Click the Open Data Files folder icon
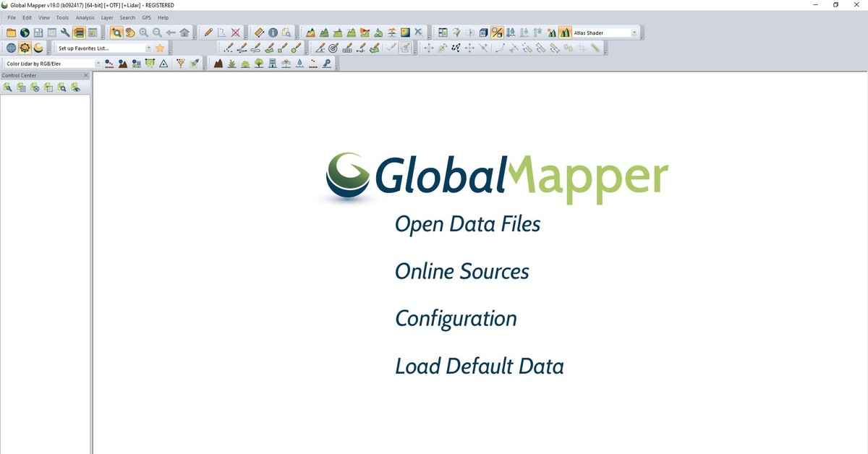 pos(11,33)
